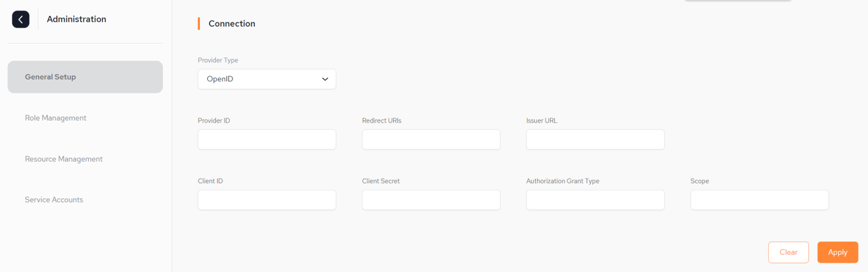Click the Authorization Grant Type label
The width and height of the screenshot is (868, 272).
[563, 181]
